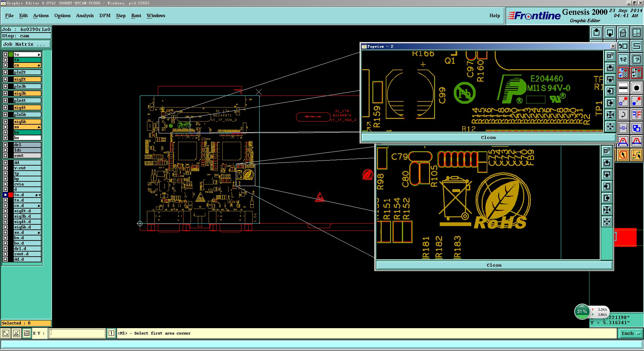The image size is (644, 351).
Task: Click the exclamation mark icon in status bar
Action: 111,333
